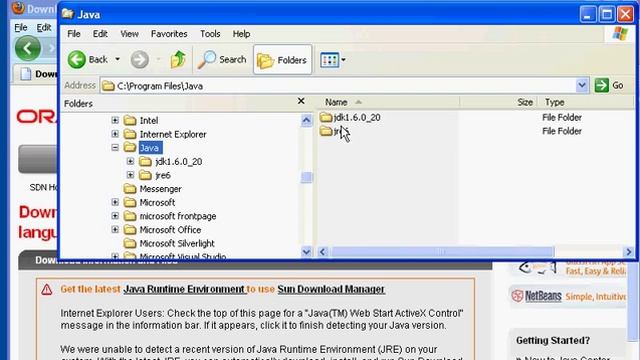
Task: Open the Edit menu in Java window
Action: coord(100,34)
